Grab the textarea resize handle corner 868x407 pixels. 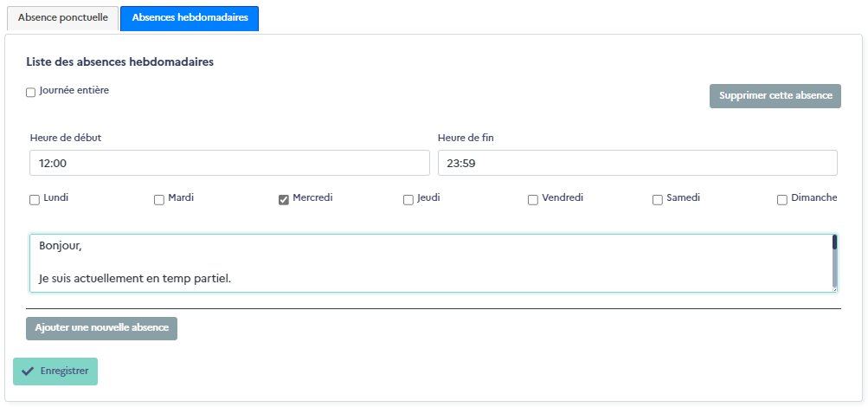pos(835,288)
